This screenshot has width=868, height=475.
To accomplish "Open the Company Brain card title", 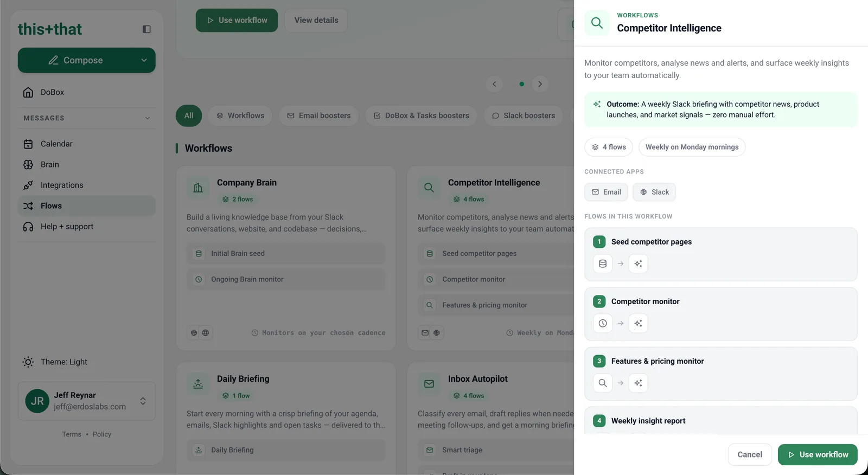I will coord(247,183).
